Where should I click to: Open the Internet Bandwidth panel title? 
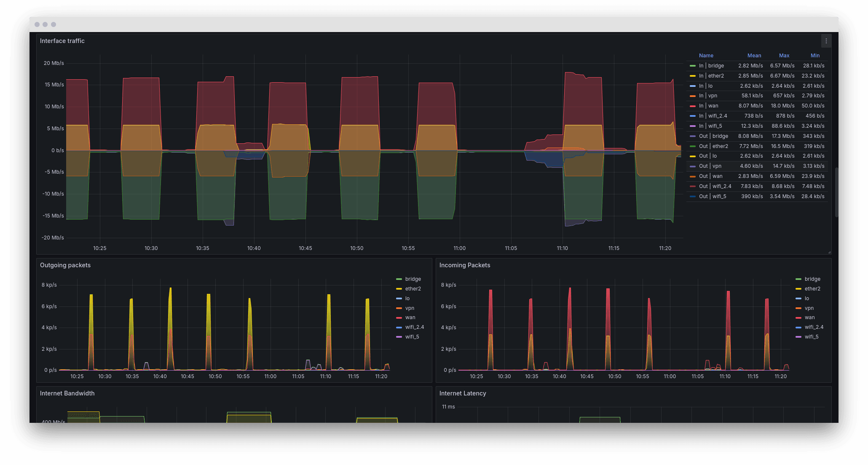67,393
